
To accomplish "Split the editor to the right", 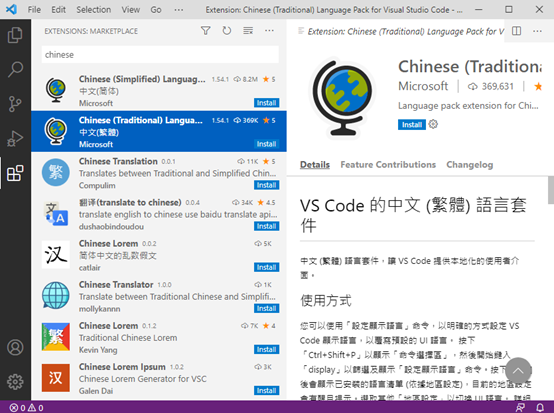I will (517, 31).
